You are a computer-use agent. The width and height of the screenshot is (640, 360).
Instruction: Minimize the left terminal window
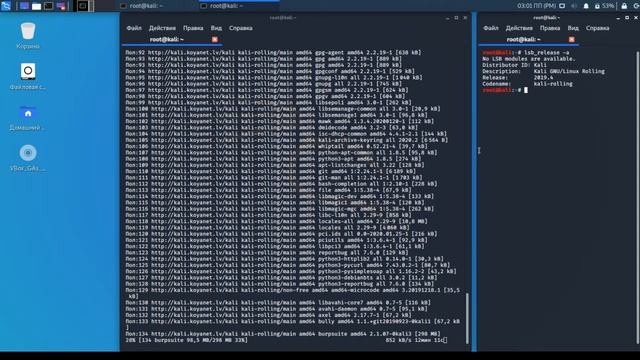pyautogui.click(x=447, y=18)
